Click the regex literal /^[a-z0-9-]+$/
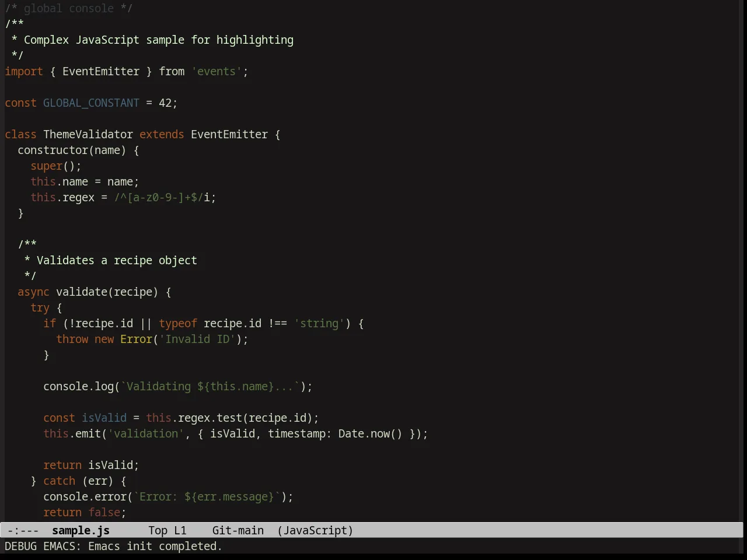The image size is (747, 560). pyautogui.click(x=159, y=197)
